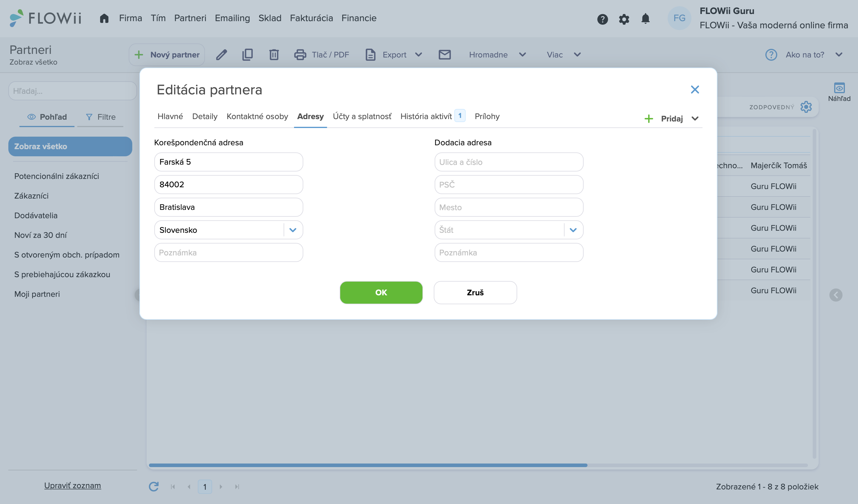Viewport: 858px width, 504px height.
Task: Click the copy partner icon
Action: [x=248, y=54]
